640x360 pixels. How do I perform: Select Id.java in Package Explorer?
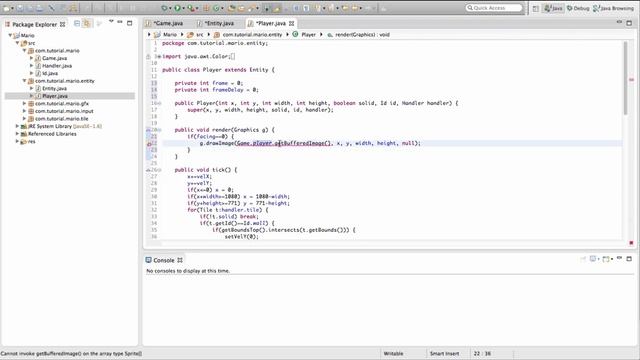pos(50,73)
